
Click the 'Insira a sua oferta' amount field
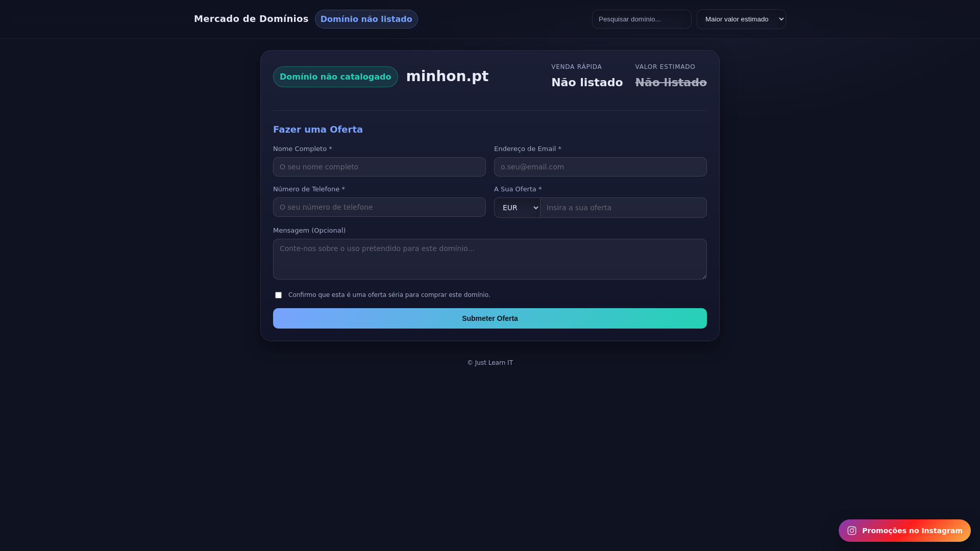(623, 208)
